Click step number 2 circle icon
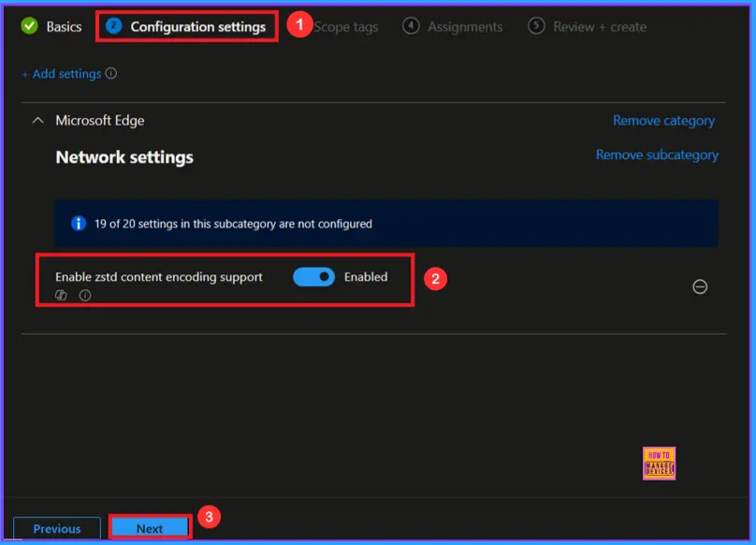 point(114,26)
